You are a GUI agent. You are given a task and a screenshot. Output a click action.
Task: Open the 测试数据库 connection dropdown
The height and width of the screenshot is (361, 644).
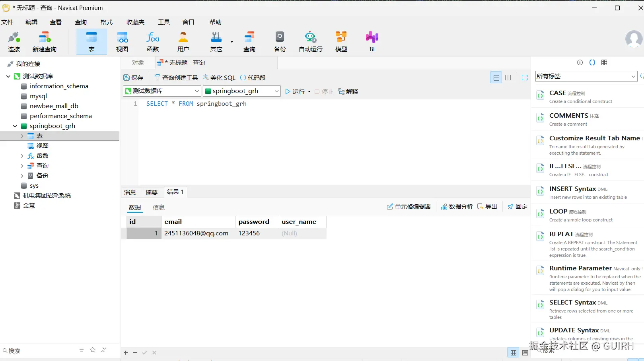[x=162, y=91]
